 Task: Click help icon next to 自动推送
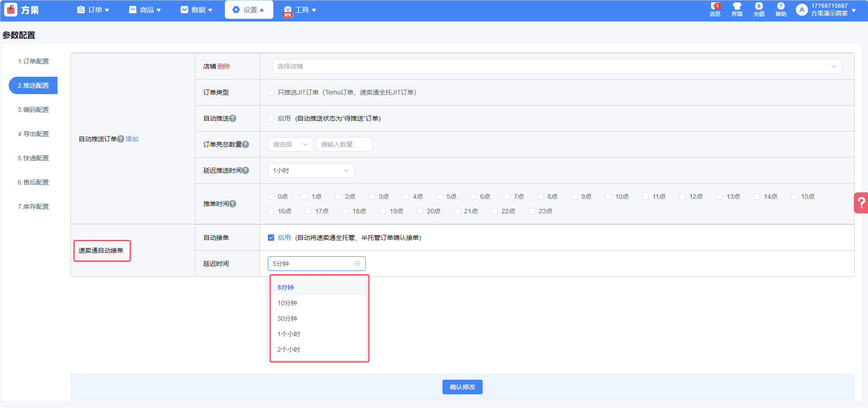pyautogui.click(x=233, y=118)
